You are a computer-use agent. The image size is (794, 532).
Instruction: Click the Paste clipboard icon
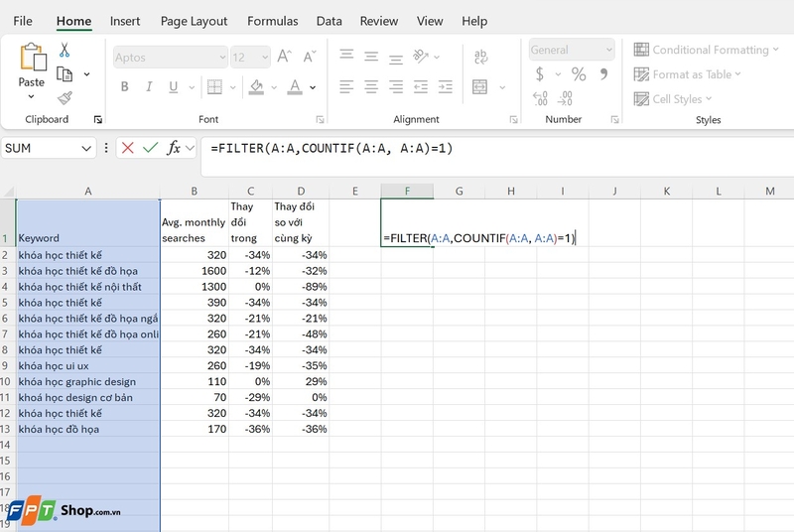tap(33, 57)
